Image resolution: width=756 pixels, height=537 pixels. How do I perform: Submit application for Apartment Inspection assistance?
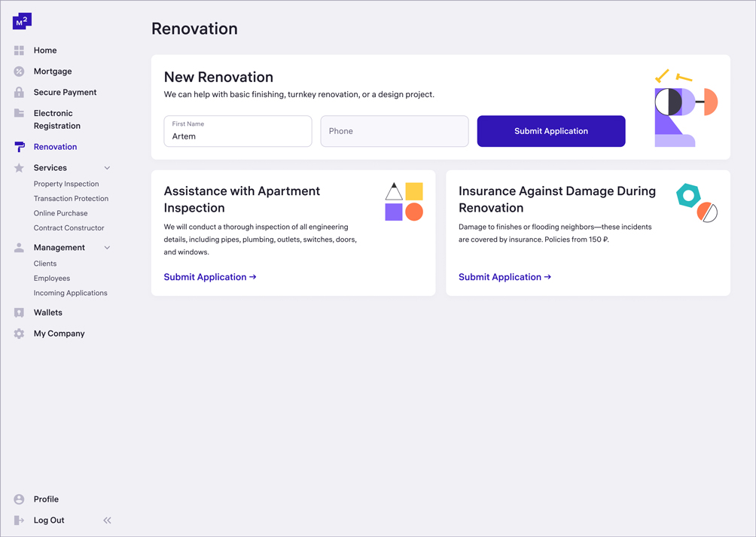click(210, 277)
